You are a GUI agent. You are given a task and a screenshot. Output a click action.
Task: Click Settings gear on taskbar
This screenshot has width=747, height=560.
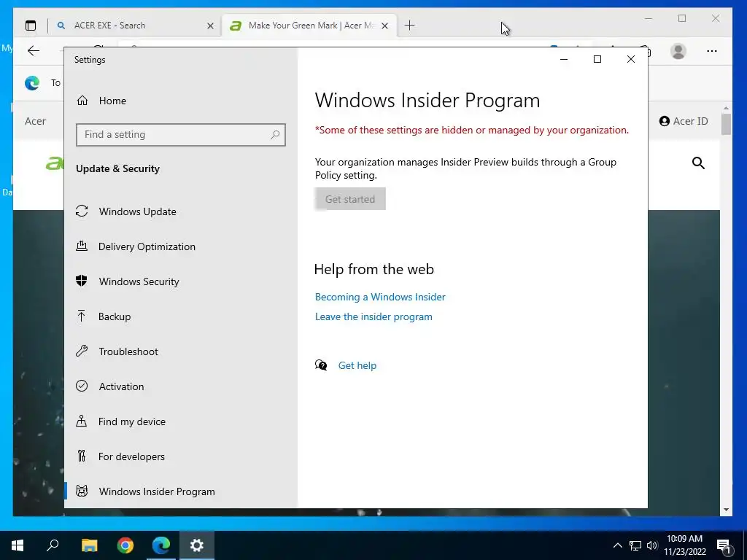tap(197, 545)
